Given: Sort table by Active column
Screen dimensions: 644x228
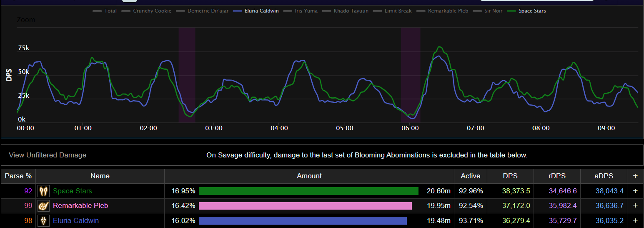Looking at the screenshot, I should click(471, 176).
